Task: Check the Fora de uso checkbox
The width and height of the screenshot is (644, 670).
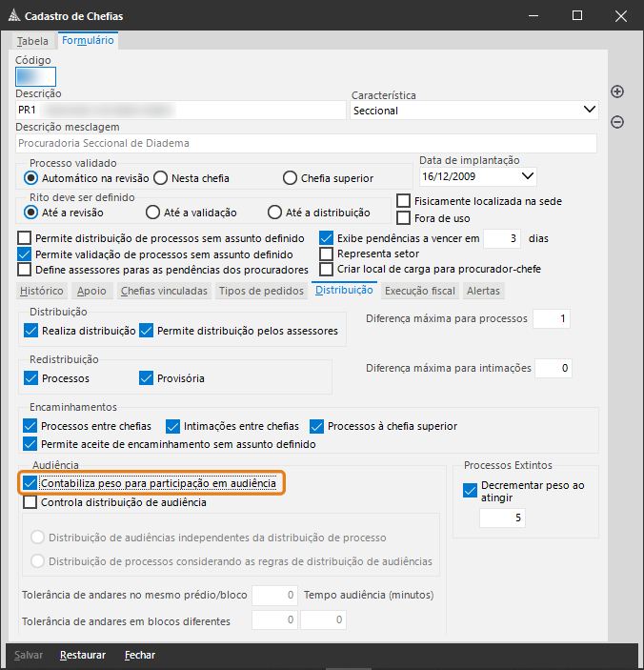Action: click(x=404, y=218)
